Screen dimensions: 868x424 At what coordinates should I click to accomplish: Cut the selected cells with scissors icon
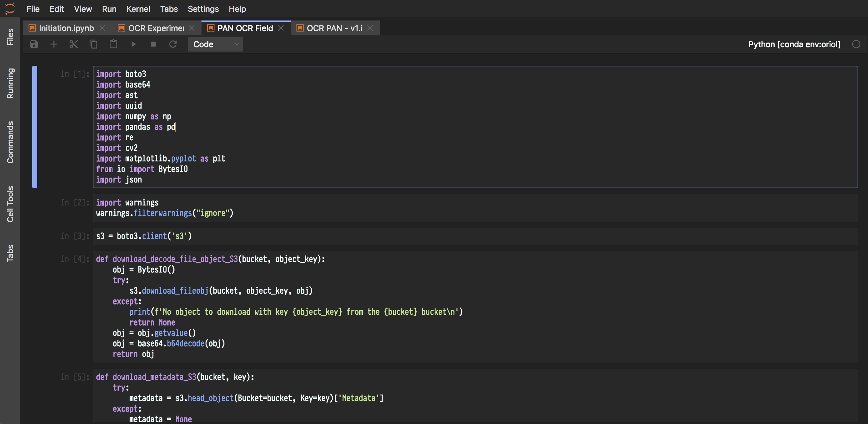click(73, 44)
